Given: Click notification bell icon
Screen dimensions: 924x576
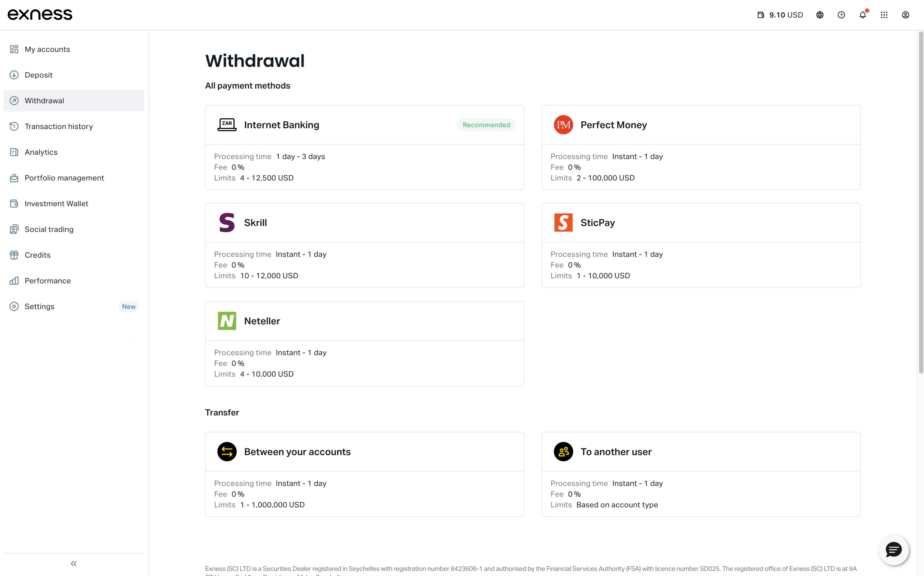Looking at the screenshot, I should coord(863,14).
